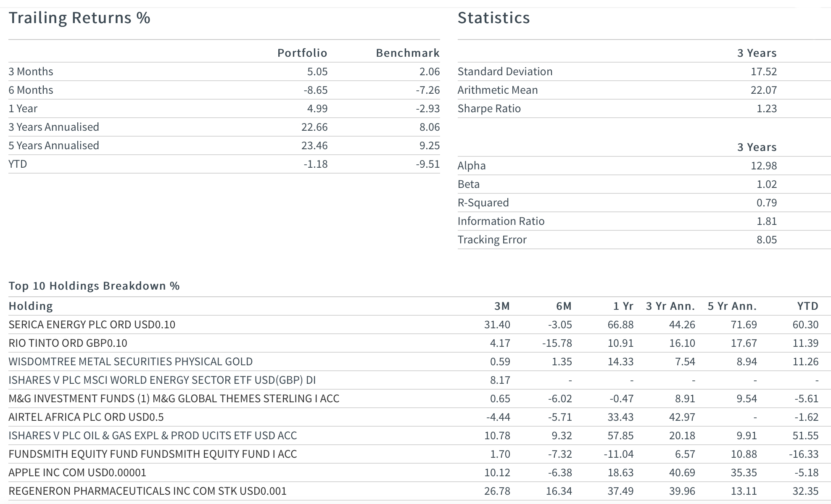Click the 3M column header
Viewport: 831px width, 504px height.
[x=502, y=306]
